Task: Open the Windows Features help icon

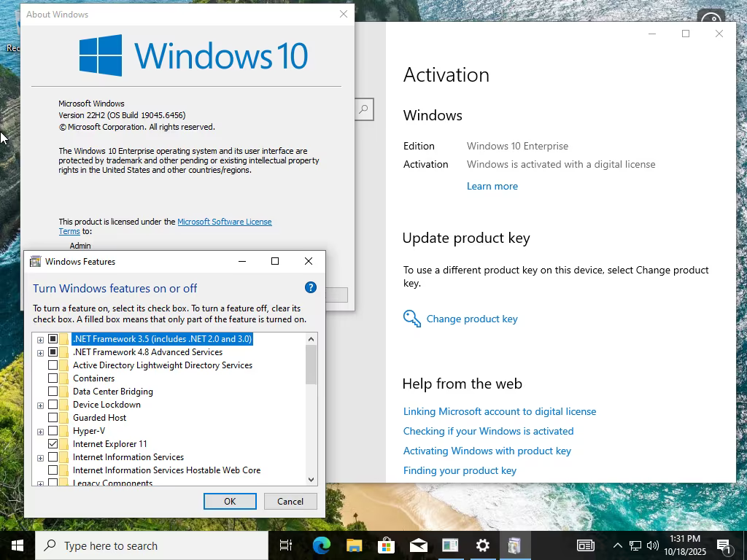Action: coord(311,287)
